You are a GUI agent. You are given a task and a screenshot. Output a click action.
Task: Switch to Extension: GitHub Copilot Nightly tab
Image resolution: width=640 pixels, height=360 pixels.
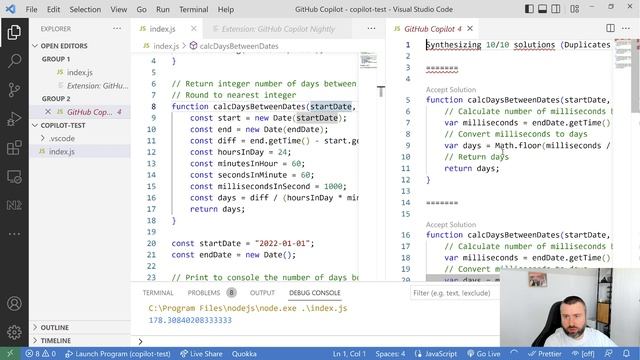[x=278, y=29]
